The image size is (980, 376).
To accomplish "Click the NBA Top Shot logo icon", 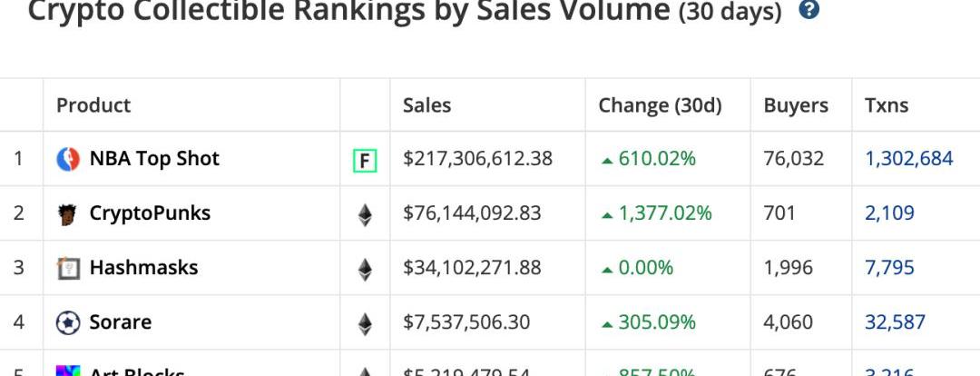I will [68, 160].
